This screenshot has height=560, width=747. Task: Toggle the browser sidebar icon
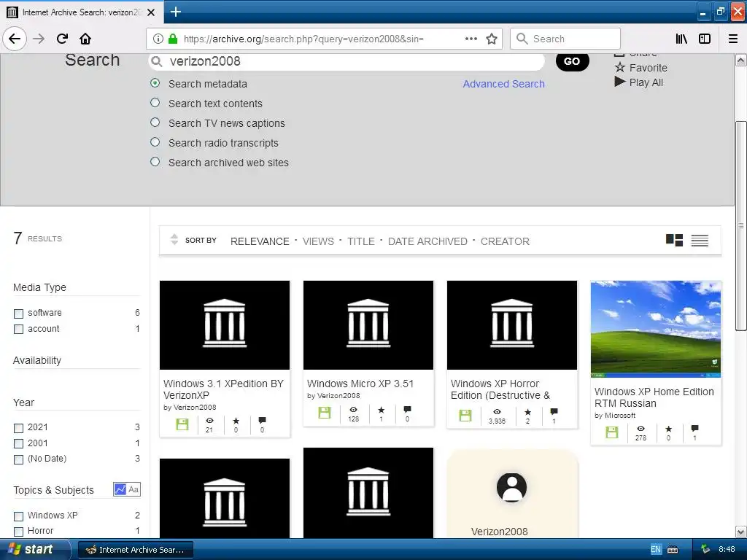tap(705, 39)
